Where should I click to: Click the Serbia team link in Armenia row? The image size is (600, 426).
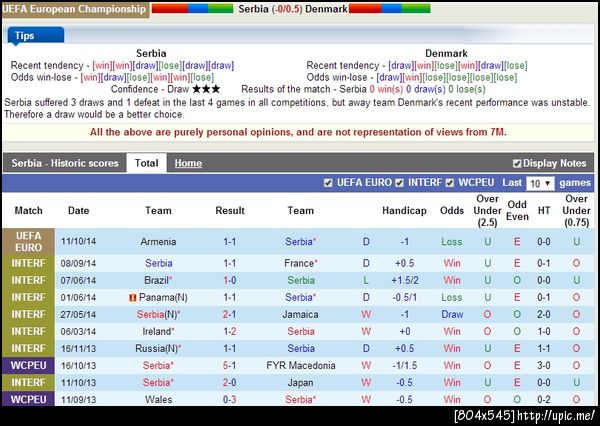[x=301, y=242]
